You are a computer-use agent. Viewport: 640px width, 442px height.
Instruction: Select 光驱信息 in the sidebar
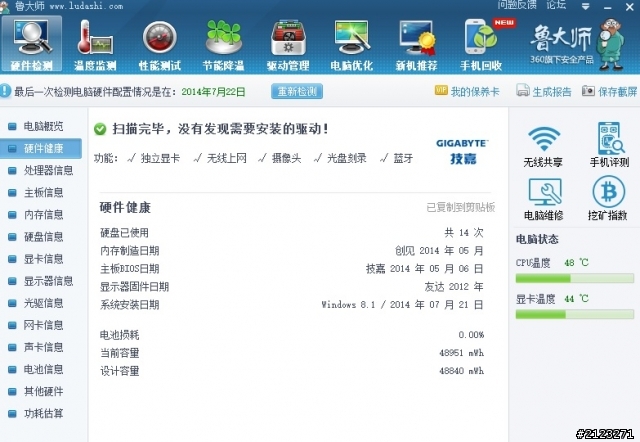point(41,303)
